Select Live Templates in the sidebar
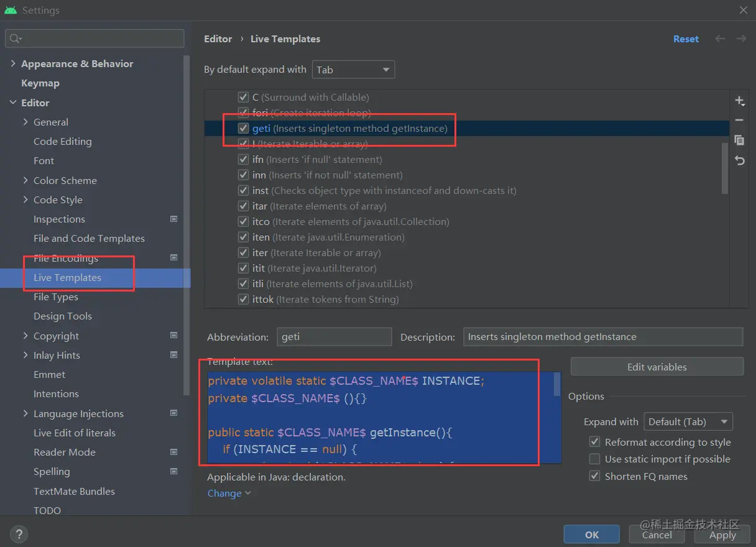This screenshot has width=756, height=547. point(95,277)
